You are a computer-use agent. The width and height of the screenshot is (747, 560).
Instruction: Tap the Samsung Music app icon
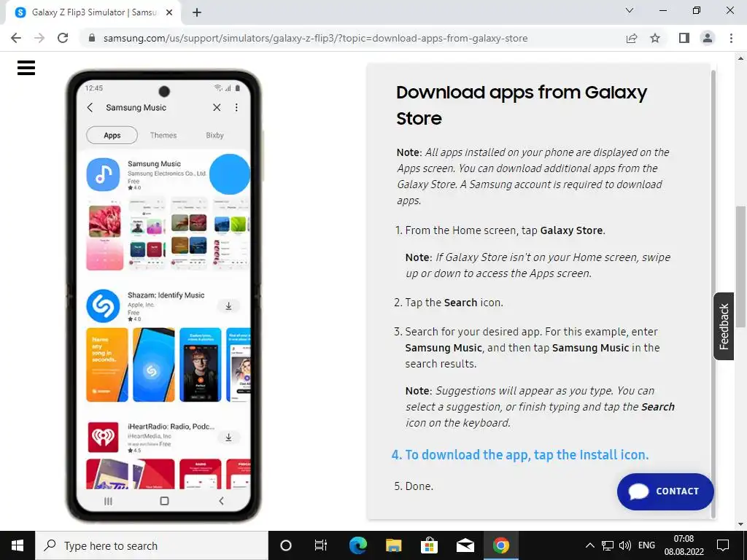pyautogui.click(x=103, y=175)
